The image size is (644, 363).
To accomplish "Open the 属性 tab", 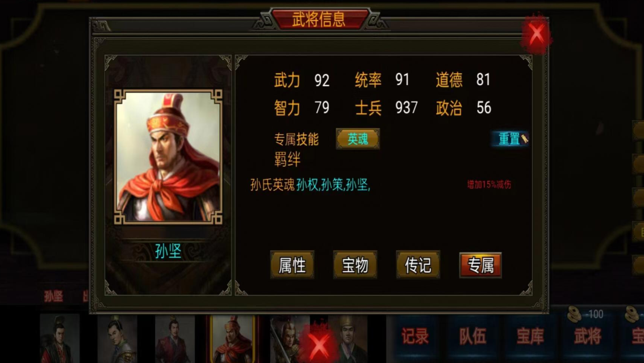I will [x=292, y=265].
